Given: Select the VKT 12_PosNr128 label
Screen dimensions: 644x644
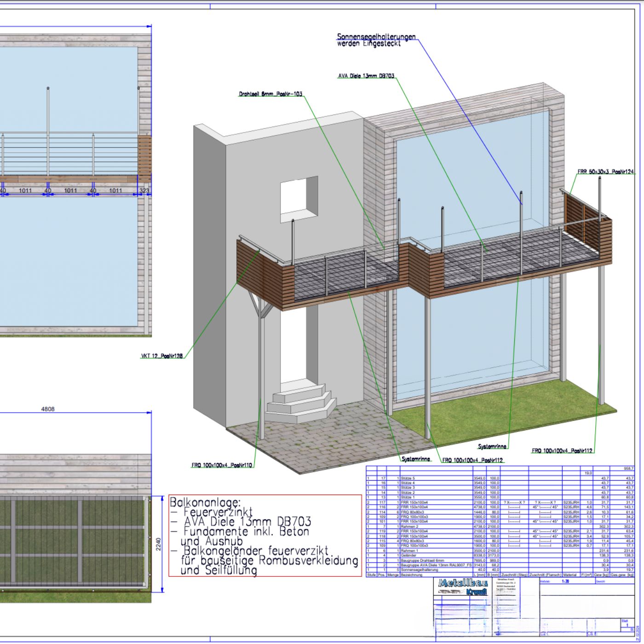Looking at the screenshot, I should pos(161,356).
